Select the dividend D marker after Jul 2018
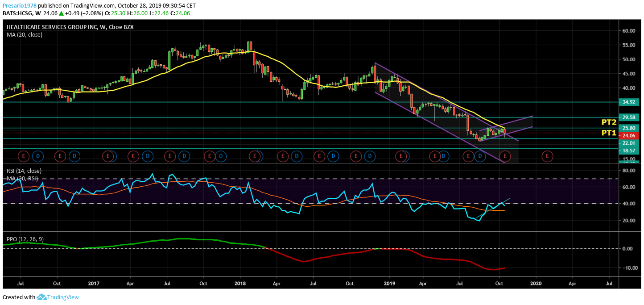The image size is (644, 305). click(333, 156)
